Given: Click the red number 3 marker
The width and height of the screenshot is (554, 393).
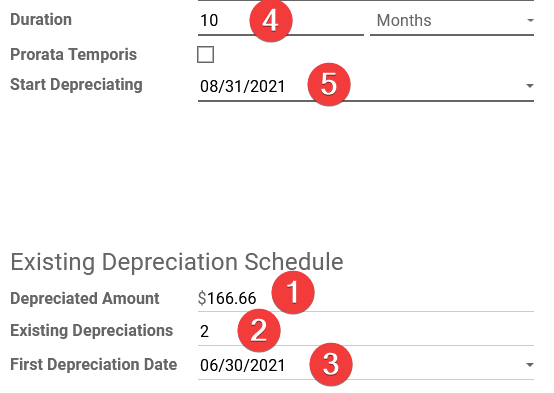Looking at the screenshot, I should 331,364.
